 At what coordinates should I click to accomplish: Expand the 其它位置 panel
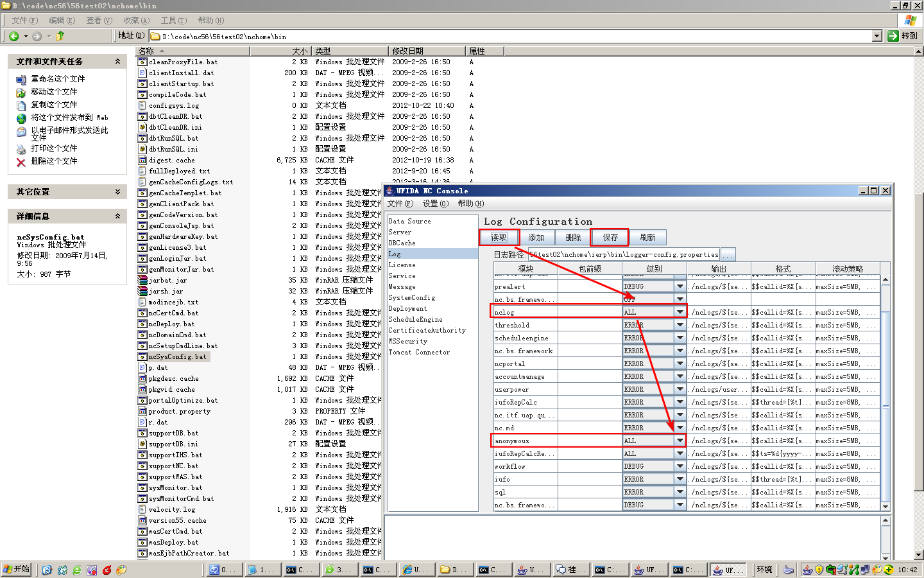click(117, 192)
